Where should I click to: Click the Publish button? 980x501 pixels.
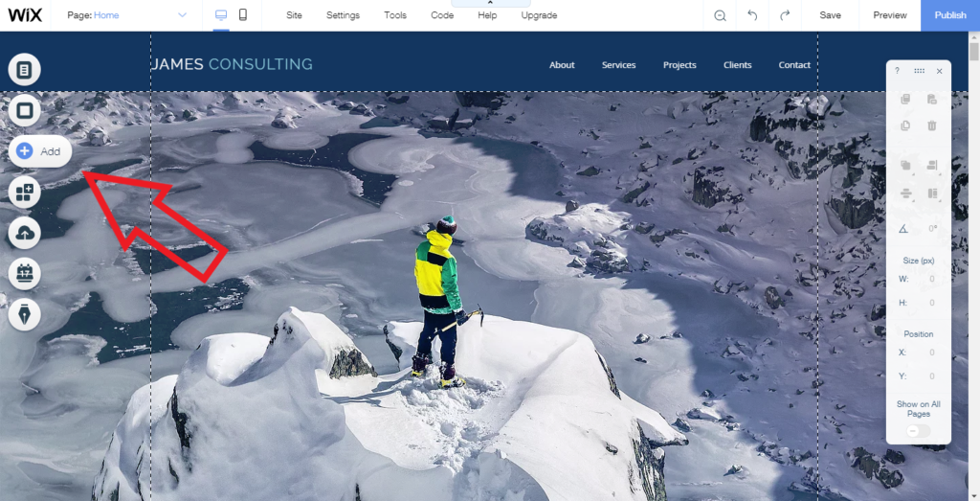click(950, 15)
